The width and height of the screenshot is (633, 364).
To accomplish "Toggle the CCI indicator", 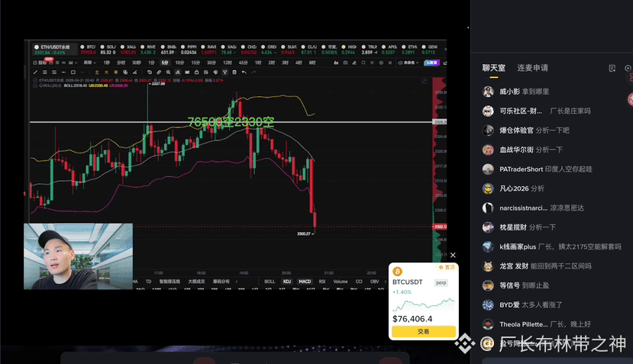I will (359, 282).
